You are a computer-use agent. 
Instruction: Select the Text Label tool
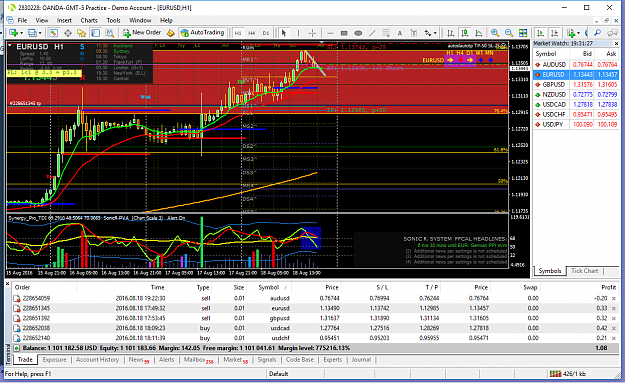coord(413,33)
